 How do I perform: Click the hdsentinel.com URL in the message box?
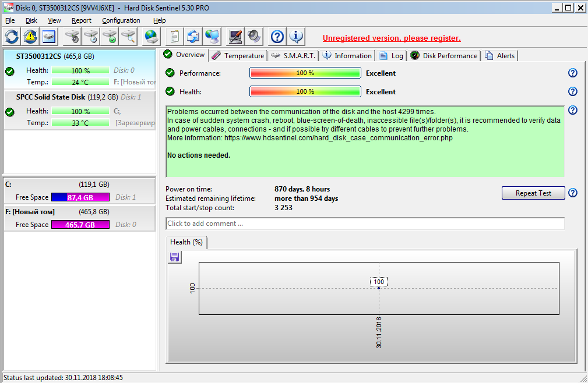pos(338,138)
